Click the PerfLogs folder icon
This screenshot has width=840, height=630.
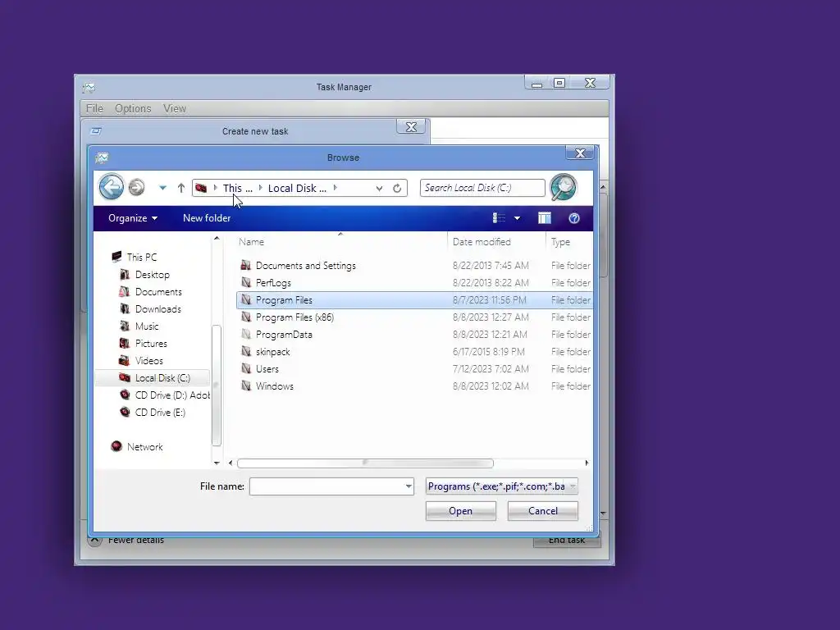246,282
